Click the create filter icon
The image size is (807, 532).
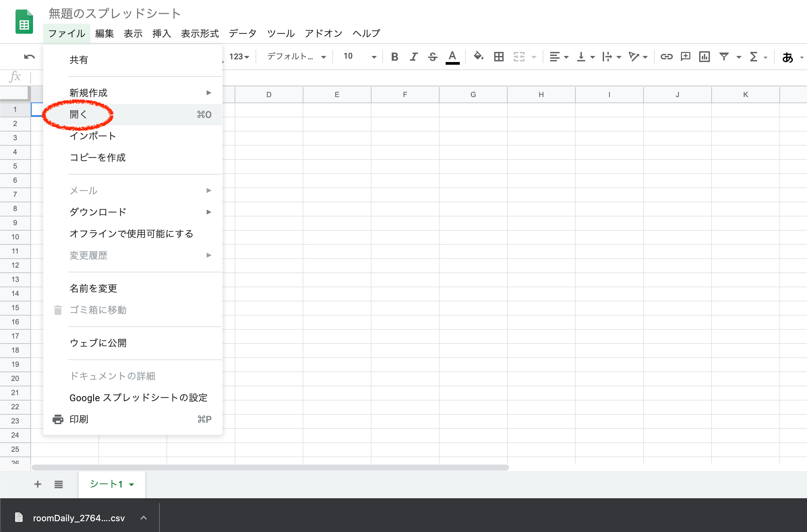723,57
